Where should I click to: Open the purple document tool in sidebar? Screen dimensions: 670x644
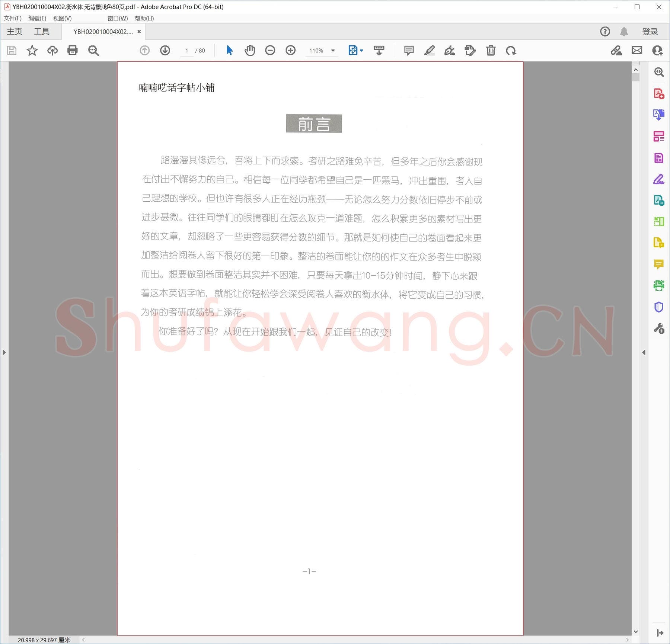pos(659,158)
